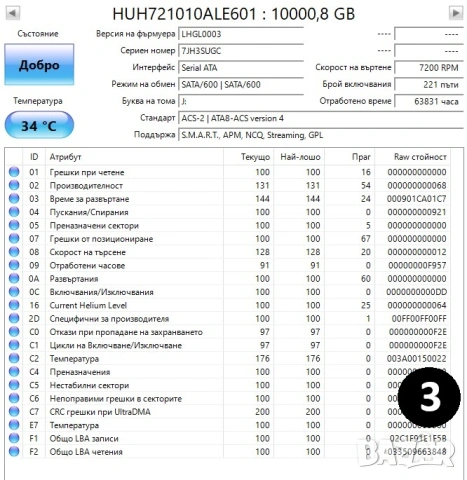
Task: Click the Най-лошо column header
Action: pyautogui.click(x=299, y=157)
